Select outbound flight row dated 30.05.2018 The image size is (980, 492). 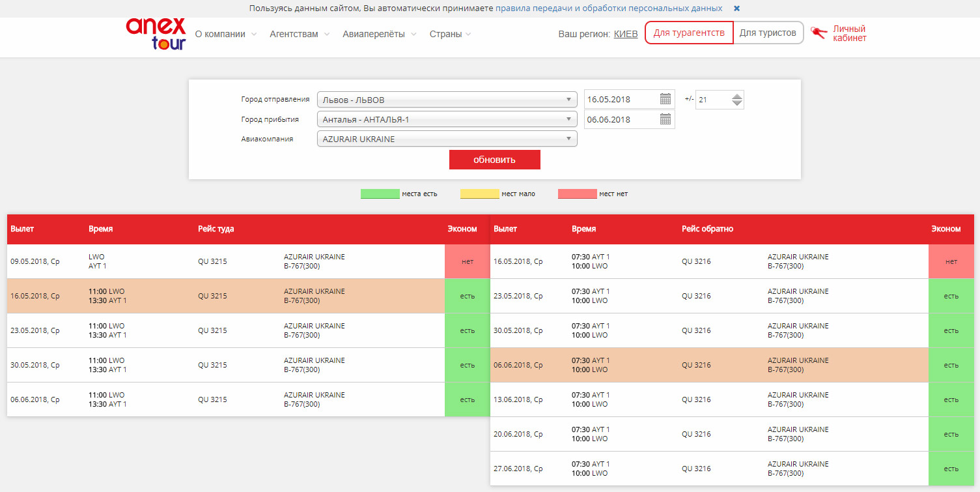tap(248, 365)
